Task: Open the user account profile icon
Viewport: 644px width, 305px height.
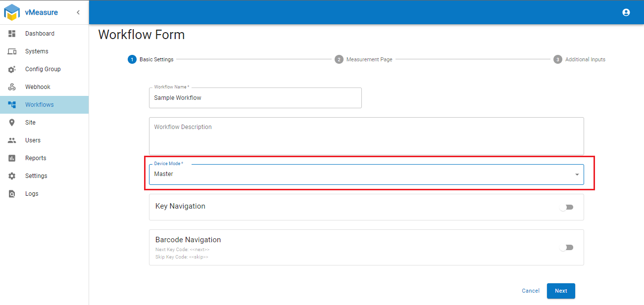Action: coord(626,12)
